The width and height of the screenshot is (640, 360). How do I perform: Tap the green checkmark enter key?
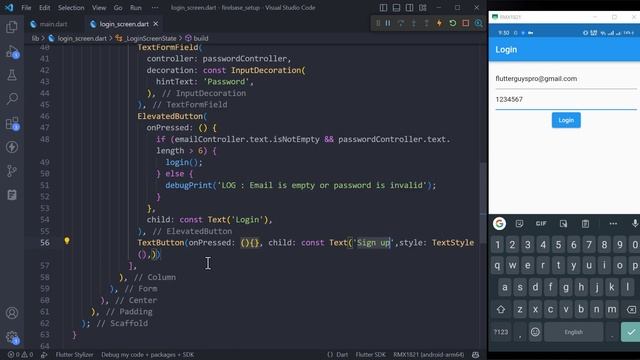pyautogui.click(x=631, y=332)
